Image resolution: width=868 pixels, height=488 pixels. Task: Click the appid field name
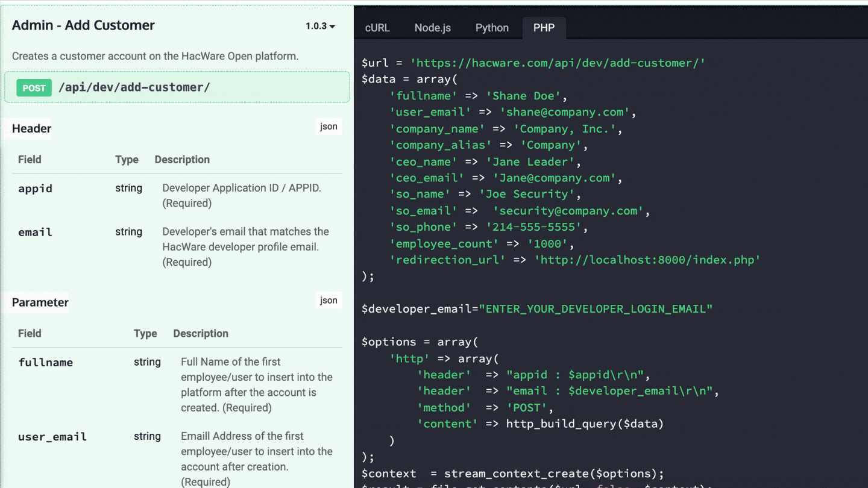click(35, 189)
